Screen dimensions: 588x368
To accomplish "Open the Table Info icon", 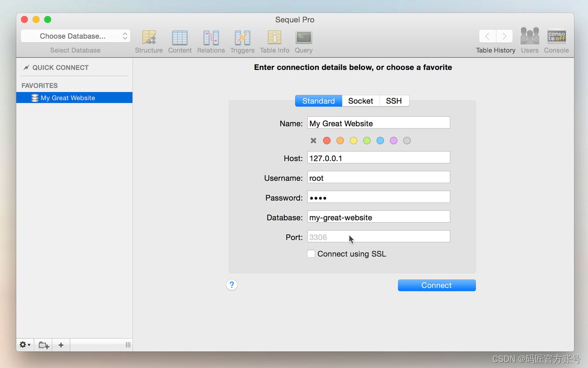I will point(275,38).
